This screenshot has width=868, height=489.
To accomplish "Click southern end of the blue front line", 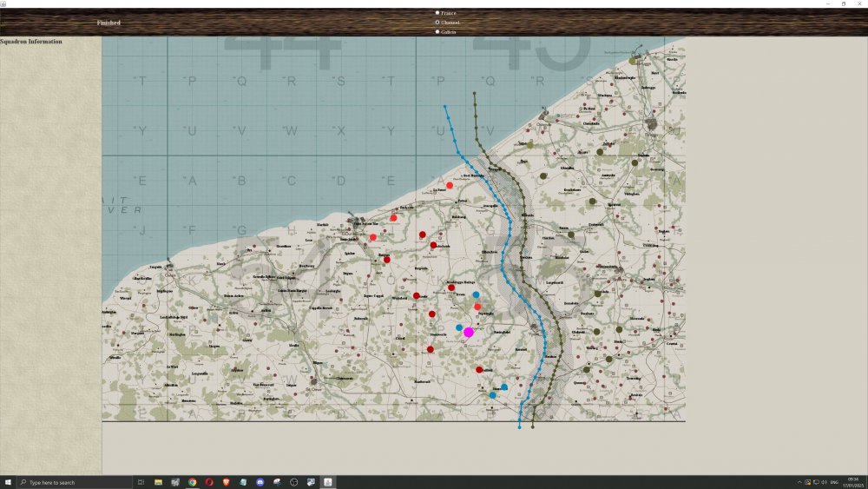I will pyautogui.click(x=519, y=427).
